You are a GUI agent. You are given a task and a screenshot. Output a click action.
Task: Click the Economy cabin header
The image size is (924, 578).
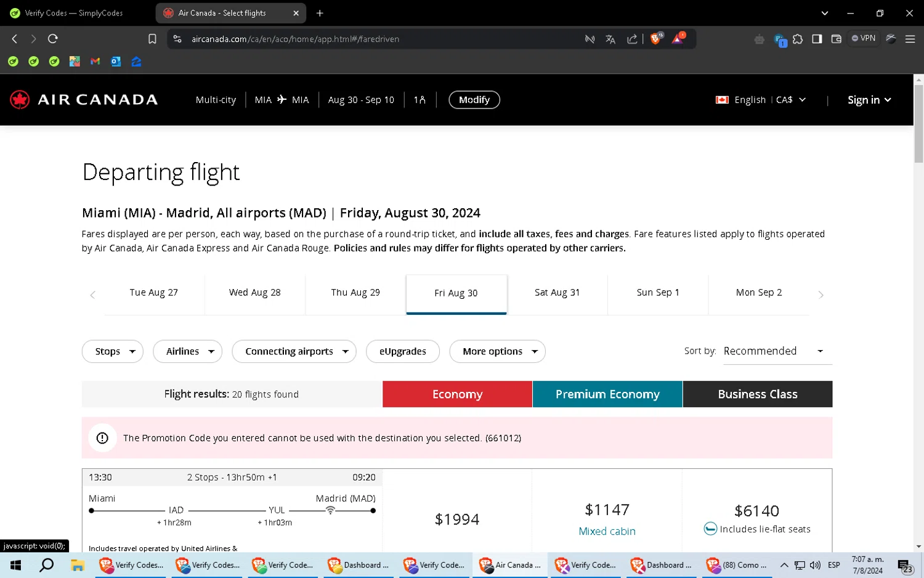[457, 394]
